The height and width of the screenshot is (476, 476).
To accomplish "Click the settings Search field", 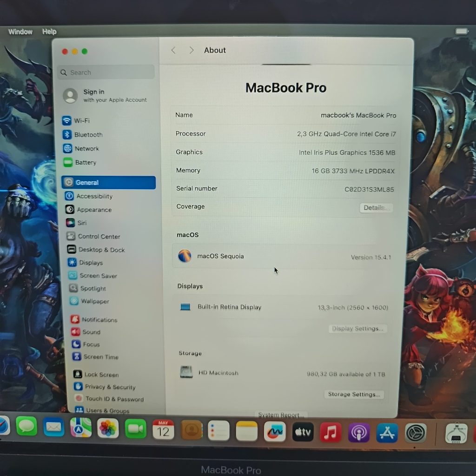I will tap(106, 73).
